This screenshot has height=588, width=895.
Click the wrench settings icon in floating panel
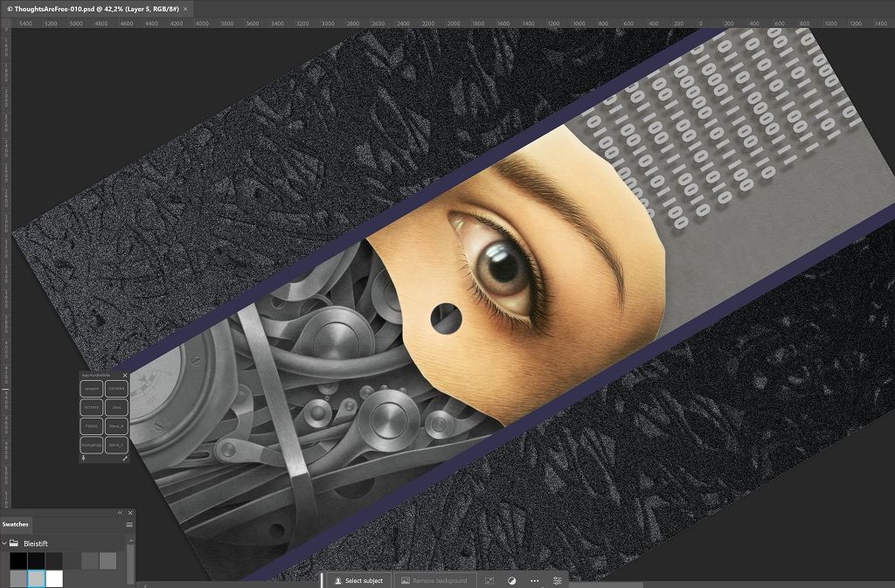click(x=125, y=459)
